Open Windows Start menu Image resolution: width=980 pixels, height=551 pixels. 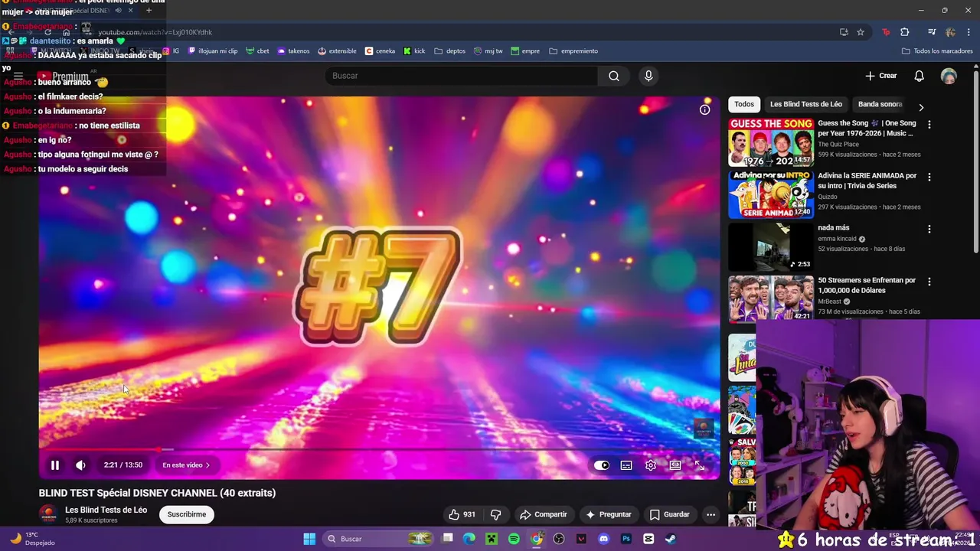(309, 539)
